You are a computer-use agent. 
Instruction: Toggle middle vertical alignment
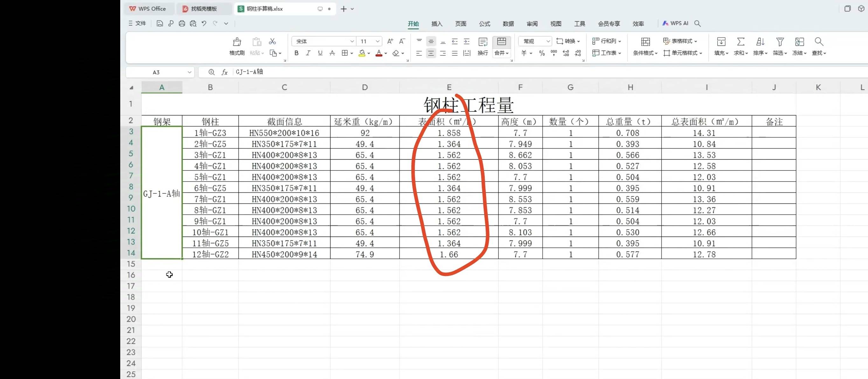[431, 41]
